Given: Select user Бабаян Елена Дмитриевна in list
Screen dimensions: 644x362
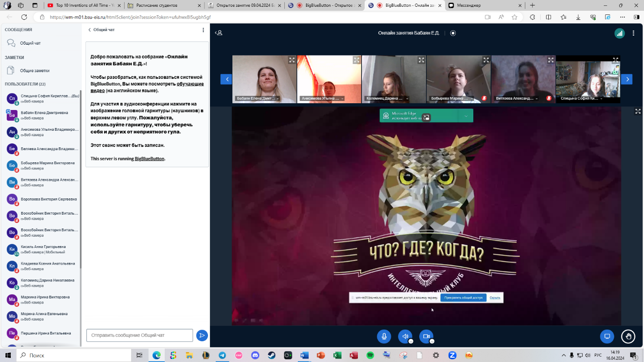Looking at the screenshot, I should [42, 115].
